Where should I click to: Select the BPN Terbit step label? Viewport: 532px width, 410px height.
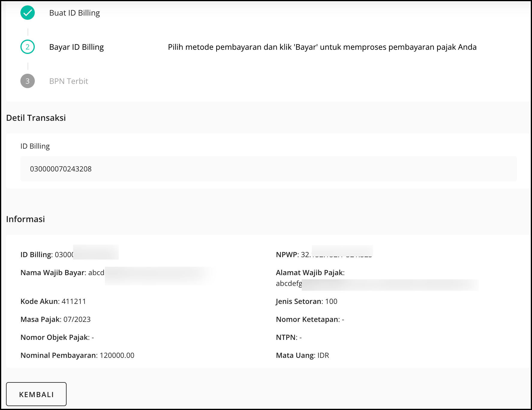click(x=69, y=81)
